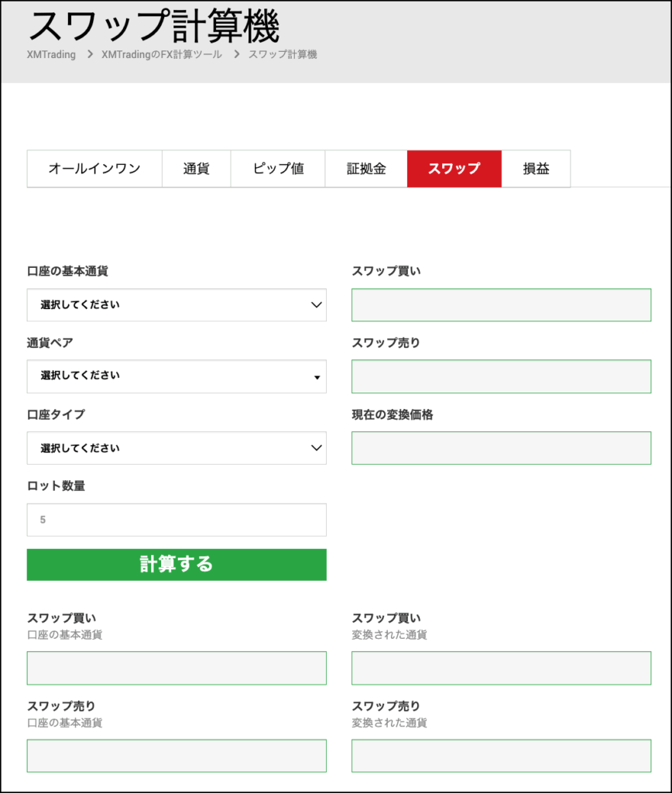Open the 口座タイプ dropdown

pyautogui.click(x=177, y=448)
